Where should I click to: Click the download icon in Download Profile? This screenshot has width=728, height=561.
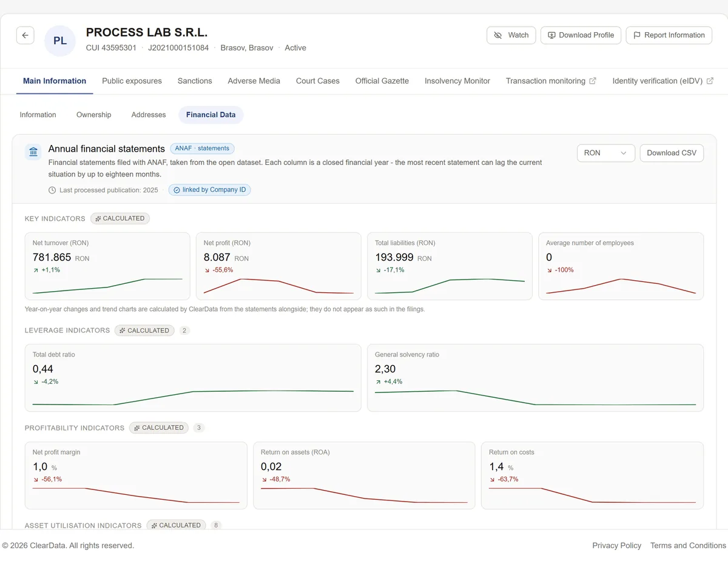551,35
